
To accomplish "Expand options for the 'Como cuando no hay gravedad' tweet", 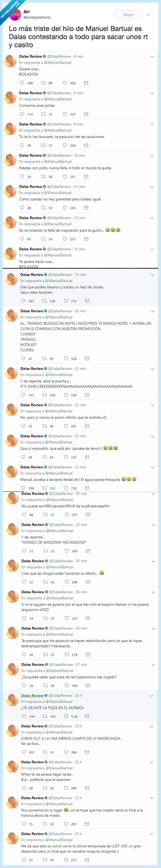I will pos(152,187).
